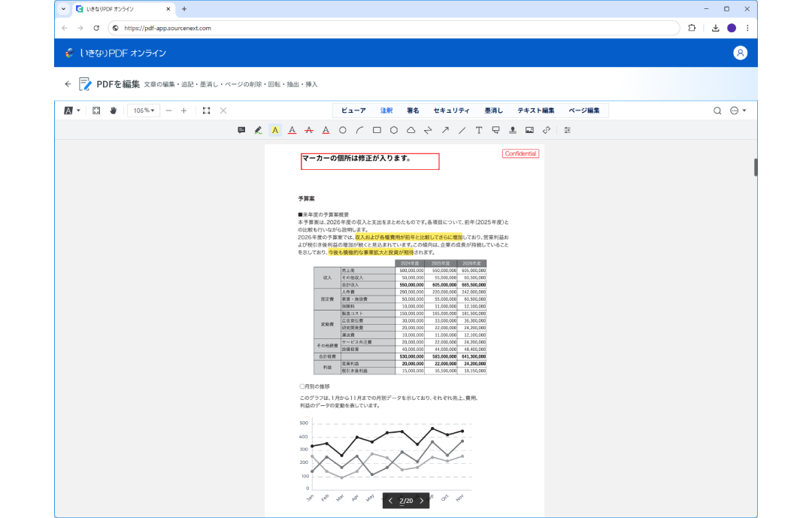Select the stamp annotation tool

[x=513, y=130]
